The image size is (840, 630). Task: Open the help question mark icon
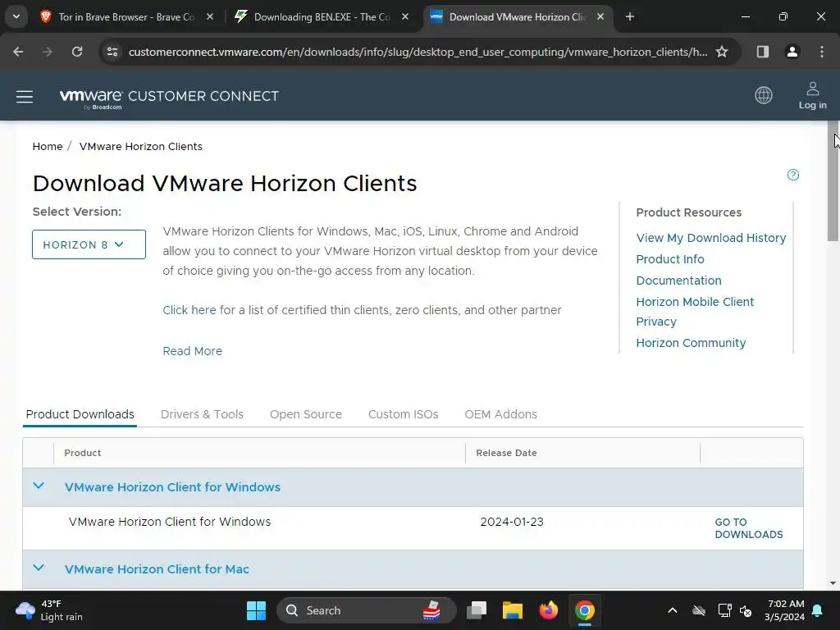(793, 175)
